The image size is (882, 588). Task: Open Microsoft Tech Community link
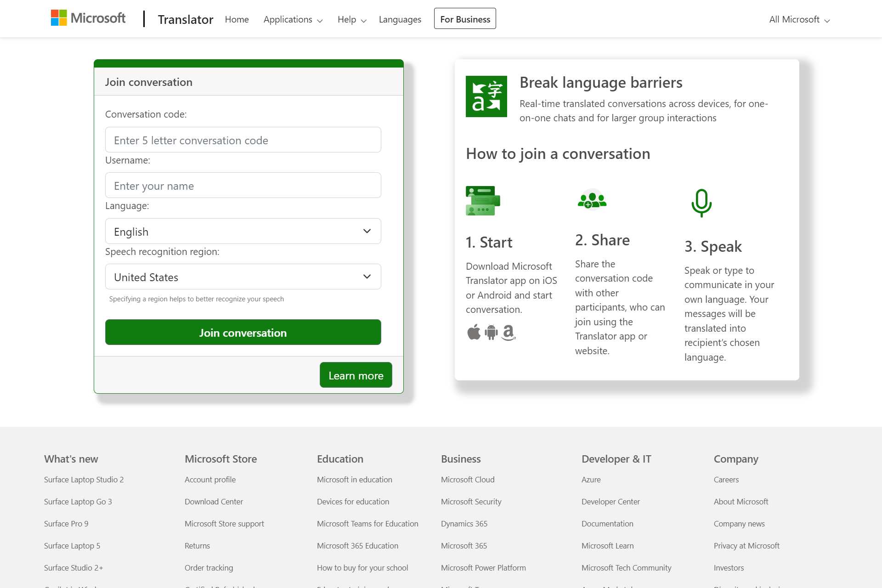626,568
